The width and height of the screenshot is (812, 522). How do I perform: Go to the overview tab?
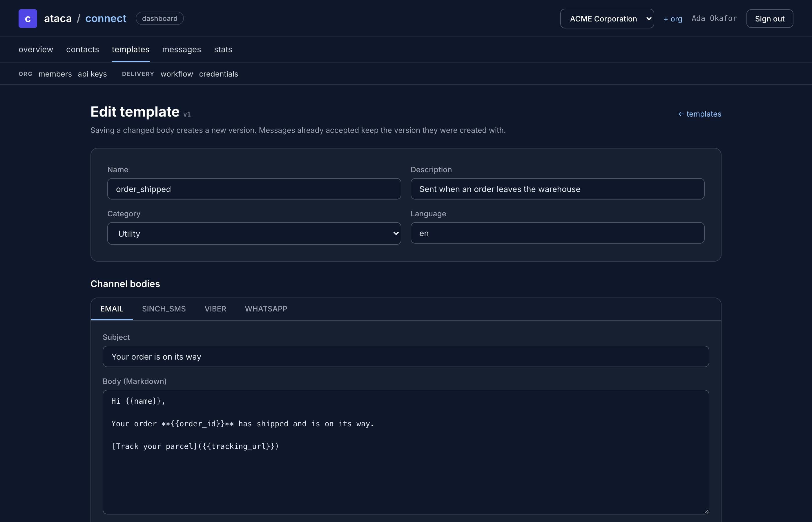pos(36,50)
